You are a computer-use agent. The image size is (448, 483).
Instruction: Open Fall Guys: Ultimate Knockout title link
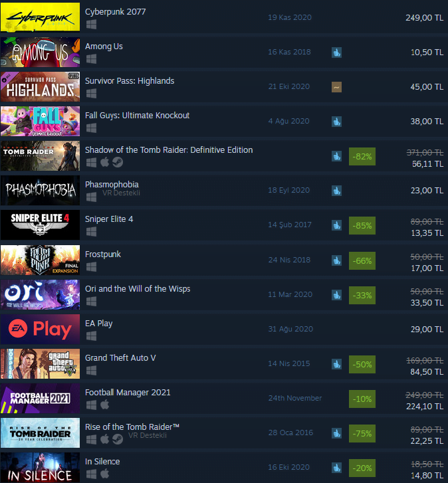pos(137,115)
